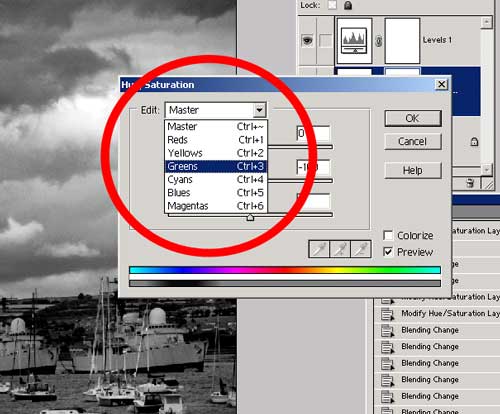Uncheck the Preview checkbox
The image size is (500, 414).
(x=388, y=252)
